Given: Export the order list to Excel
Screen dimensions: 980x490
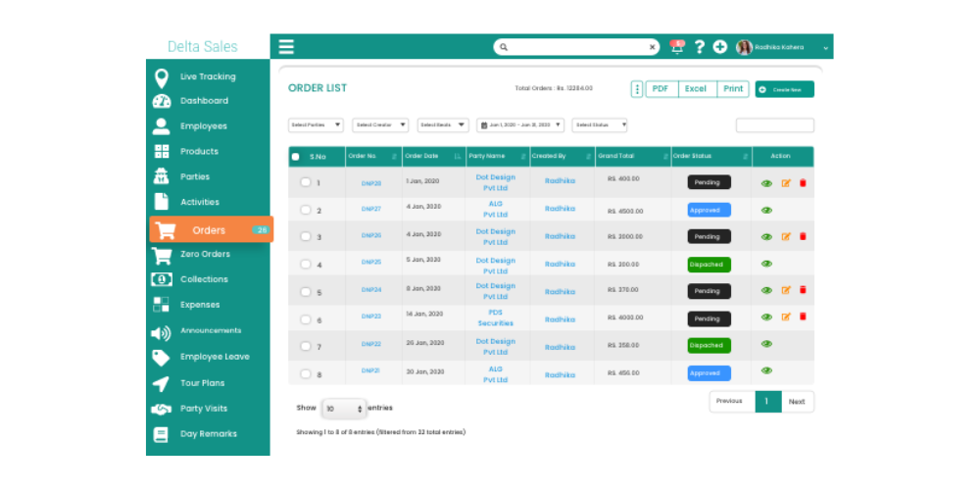Looking at the screenshot, I should [697, 89].
